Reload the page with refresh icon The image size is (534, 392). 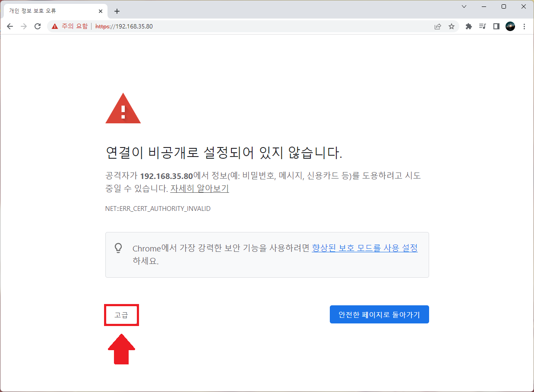[38, 26]
